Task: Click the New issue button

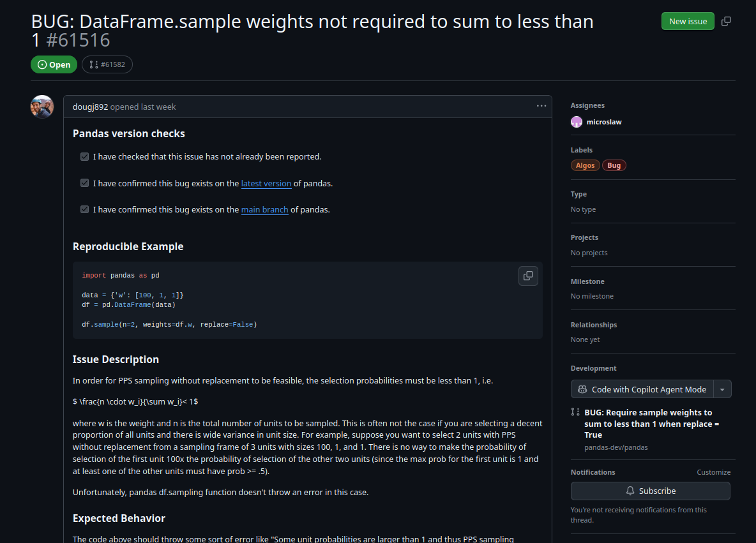Action: tap(688, 21)
